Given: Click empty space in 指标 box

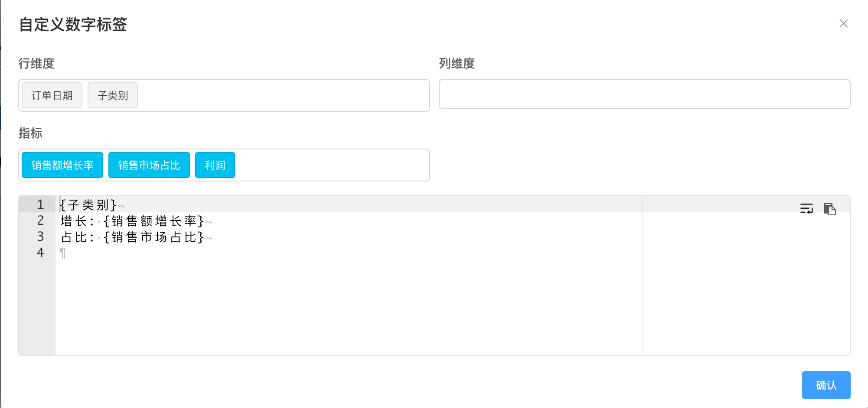Looking at the screenshot, I should coord(332,165).
